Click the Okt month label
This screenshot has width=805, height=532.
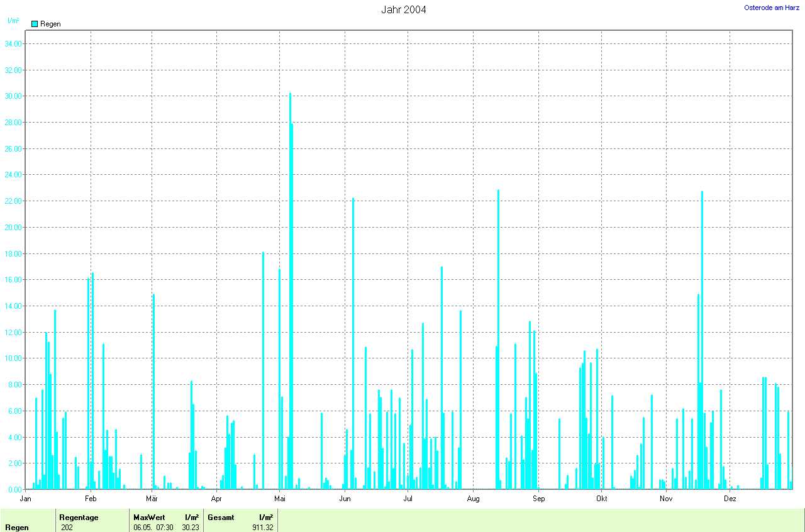coord(602,499)
